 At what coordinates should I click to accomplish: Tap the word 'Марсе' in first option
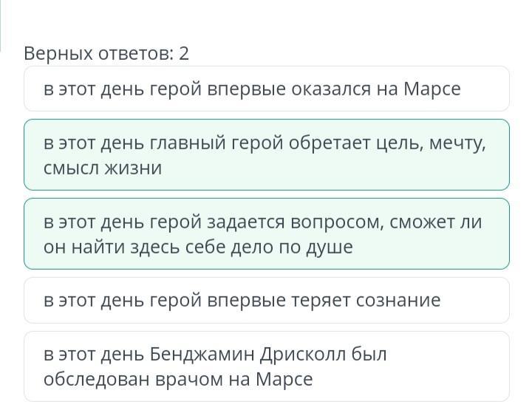click(432, 89)
